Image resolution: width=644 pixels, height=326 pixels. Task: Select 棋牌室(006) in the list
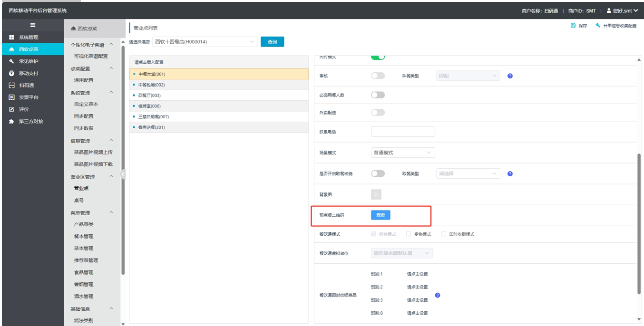219,106
